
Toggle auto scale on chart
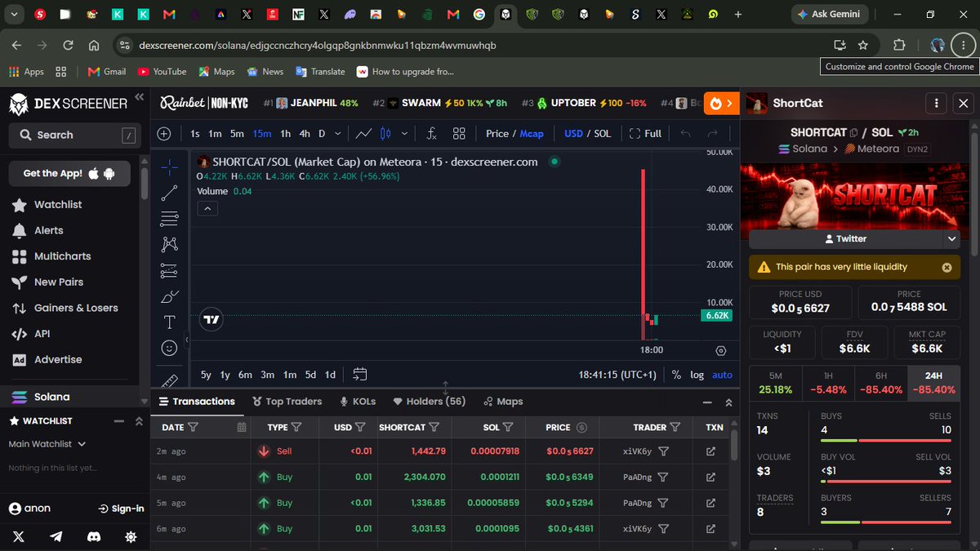click(722, 375)
